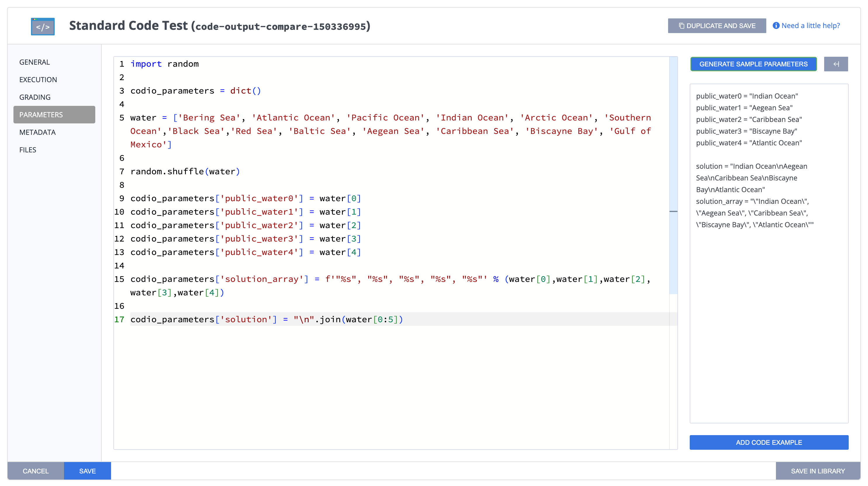Click inside the sample parameters output box
868x486 pixels.
pyautogui.click(x=769, y=303)
